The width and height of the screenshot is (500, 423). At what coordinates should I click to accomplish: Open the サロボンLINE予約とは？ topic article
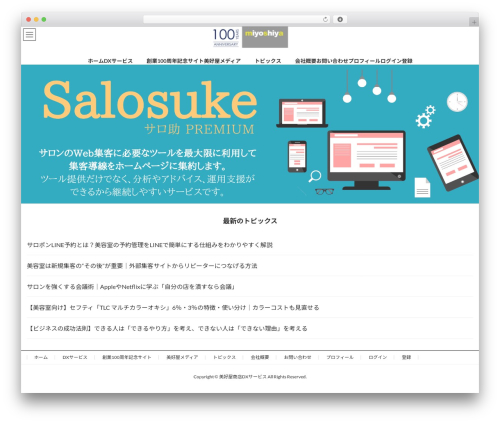point(150,245)
